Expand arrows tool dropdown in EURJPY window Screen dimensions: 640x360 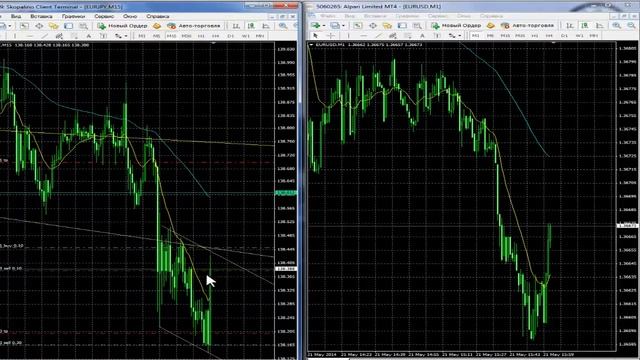(x=126, y=36)
